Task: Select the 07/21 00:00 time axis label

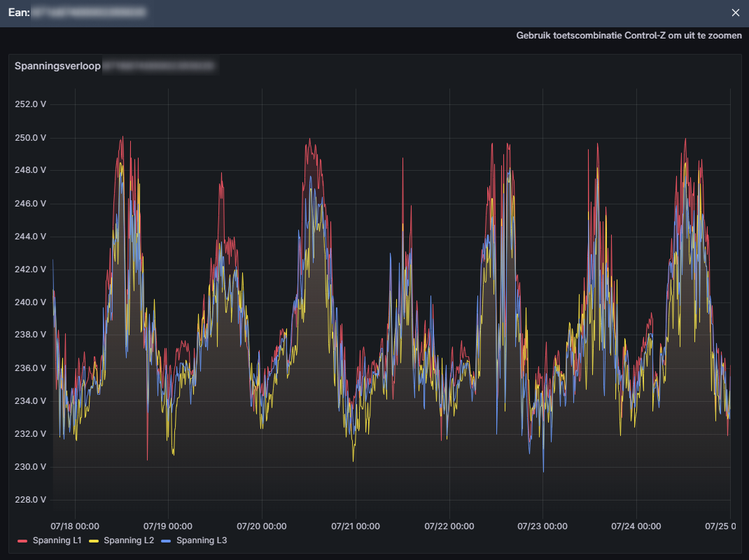Action: pyautogui.click(x=356, y=526)
